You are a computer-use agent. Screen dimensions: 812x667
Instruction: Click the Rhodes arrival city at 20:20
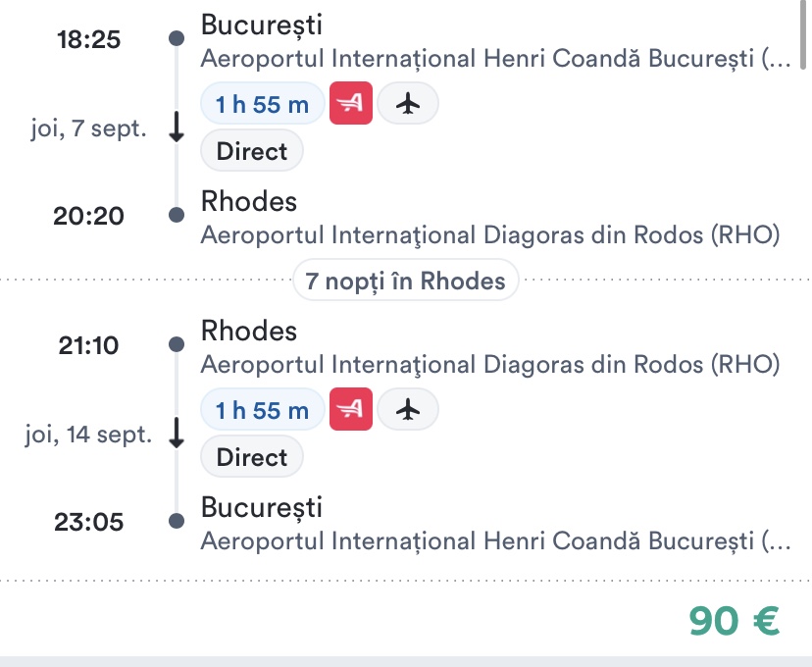249,201
